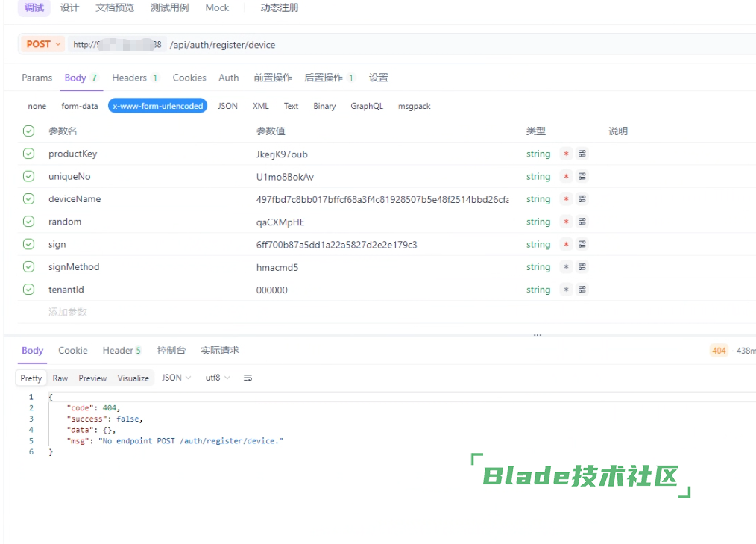Screen dimensions: 756x544
Task: Toggle the select-all checkbox in the parameter header
Action: 28,131
